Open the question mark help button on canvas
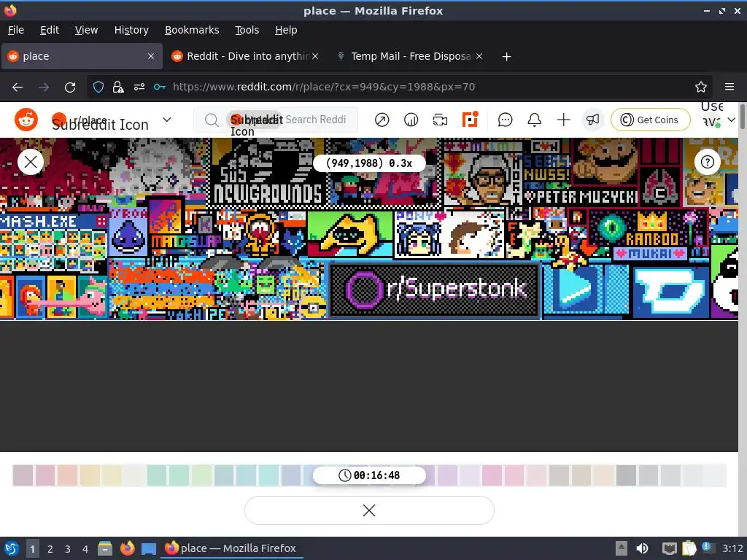Image resolution: width=747 pixels, height=560 pixels. 708,162
